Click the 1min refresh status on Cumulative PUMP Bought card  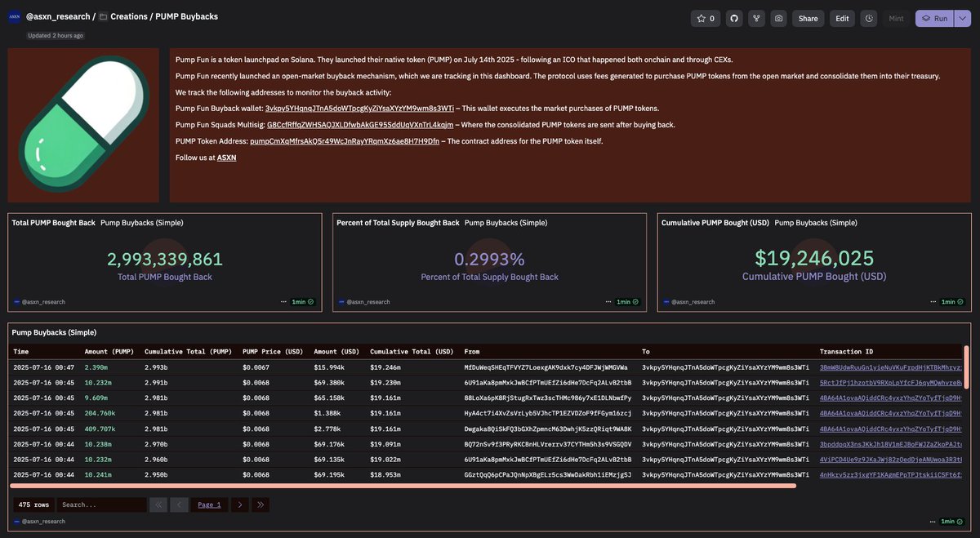click(x=953, y=301)
